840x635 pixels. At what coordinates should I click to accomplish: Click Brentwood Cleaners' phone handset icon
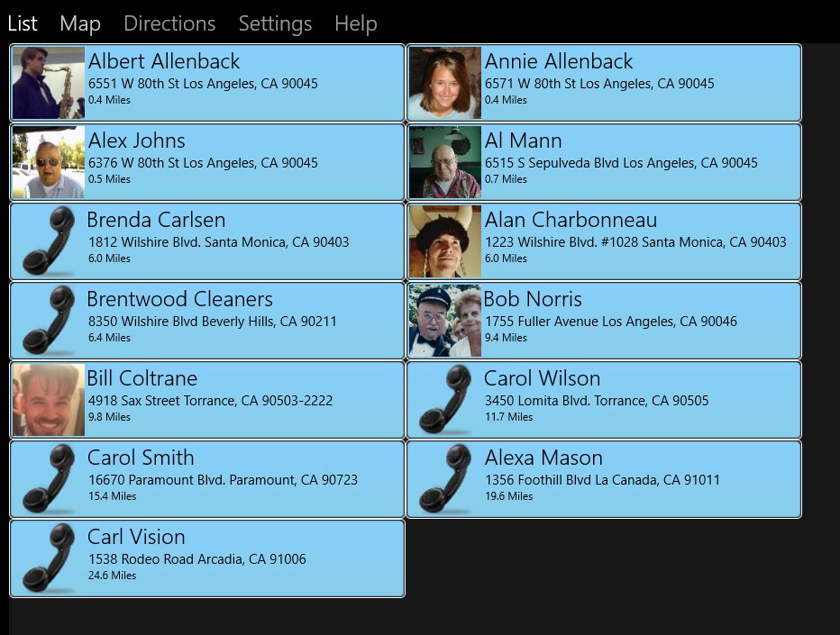point(49,321)
